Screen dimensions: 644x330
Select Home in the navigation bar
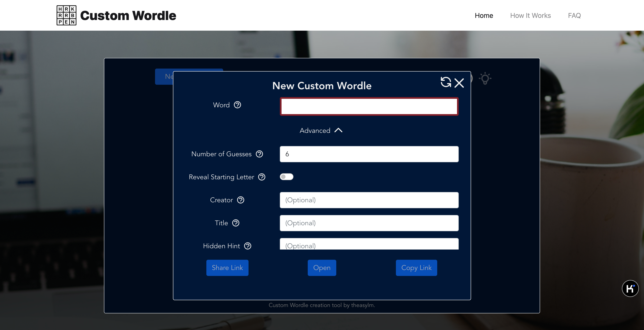click(x=484, y=16)
